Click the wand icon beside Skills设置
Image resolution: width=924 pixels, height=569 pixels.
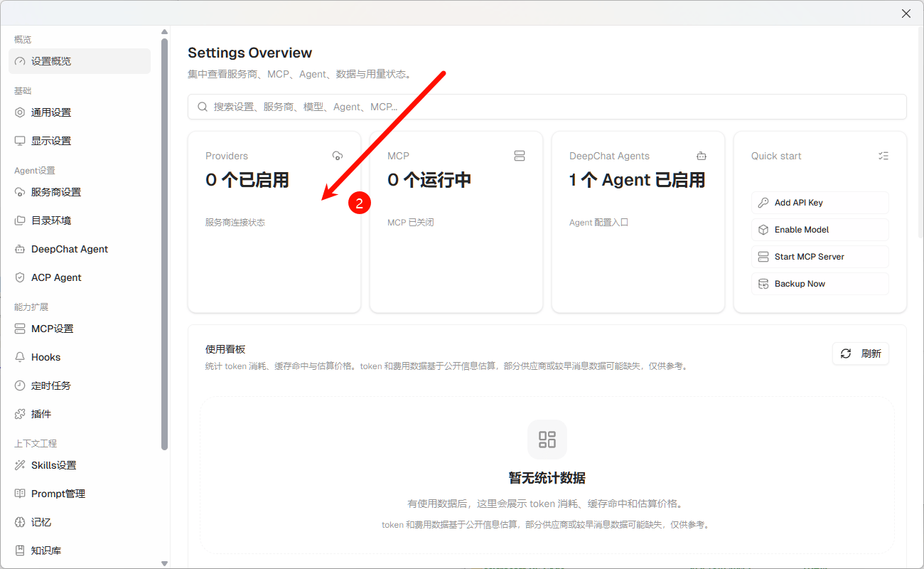20,465
